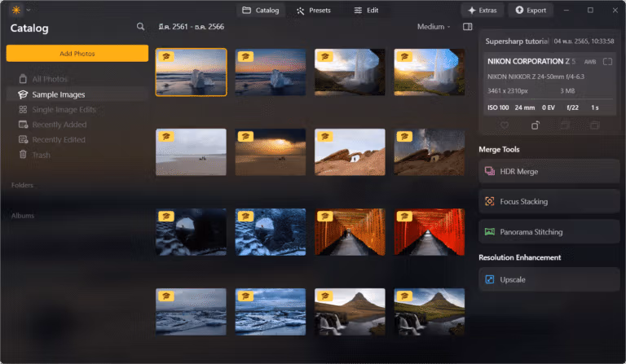Switch to the Presets tab

click(x=314, y=11)
